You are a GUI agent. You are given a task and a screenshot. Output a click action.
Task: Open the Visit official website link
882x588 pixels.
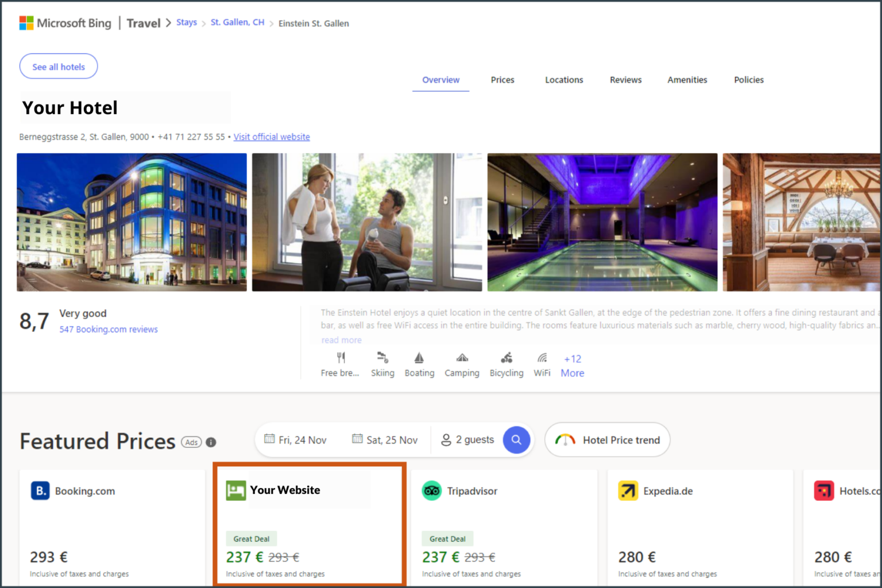(271, 137)
